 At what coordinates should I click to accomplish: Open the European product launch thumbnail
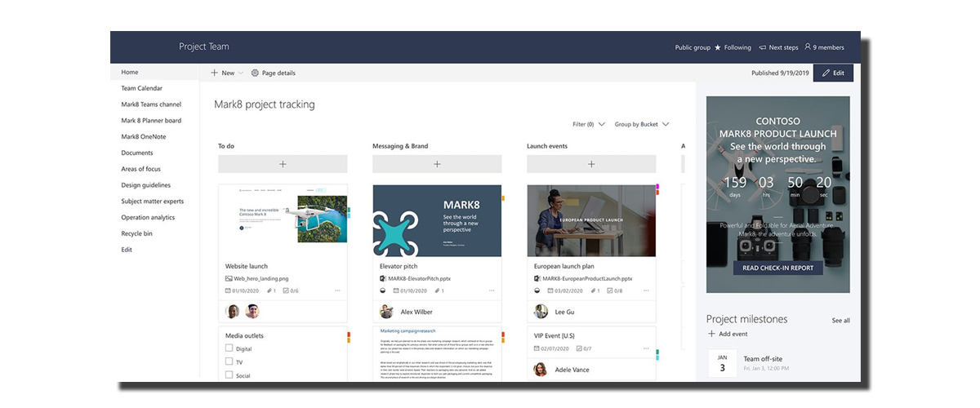[x=591, y=220]
